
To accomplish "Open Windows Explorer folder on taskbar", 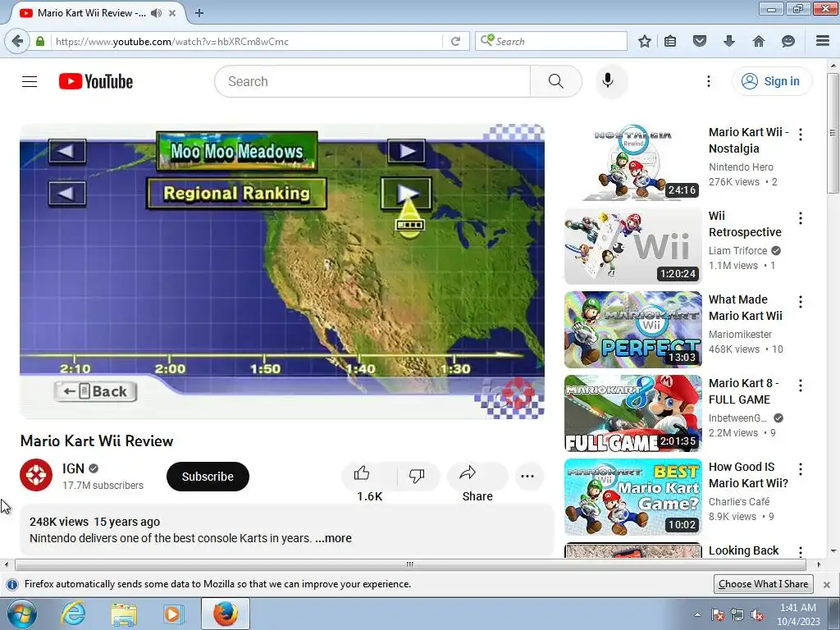I will 124,614.
